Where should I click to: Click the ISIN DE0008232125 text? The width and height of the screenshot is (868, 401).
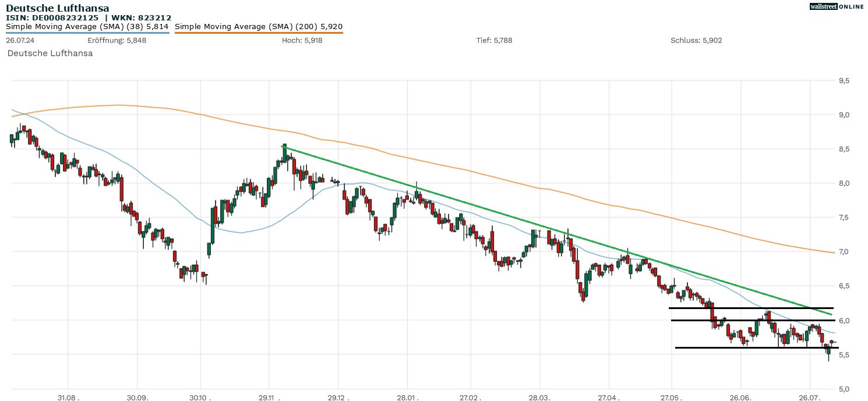coord(52,18)
